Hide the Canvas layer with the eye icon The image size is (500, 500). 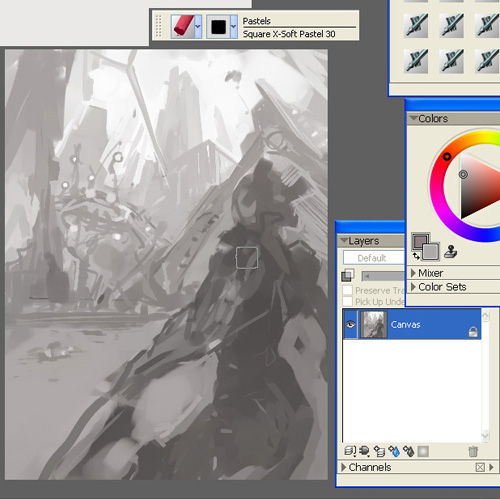point(350,324)
